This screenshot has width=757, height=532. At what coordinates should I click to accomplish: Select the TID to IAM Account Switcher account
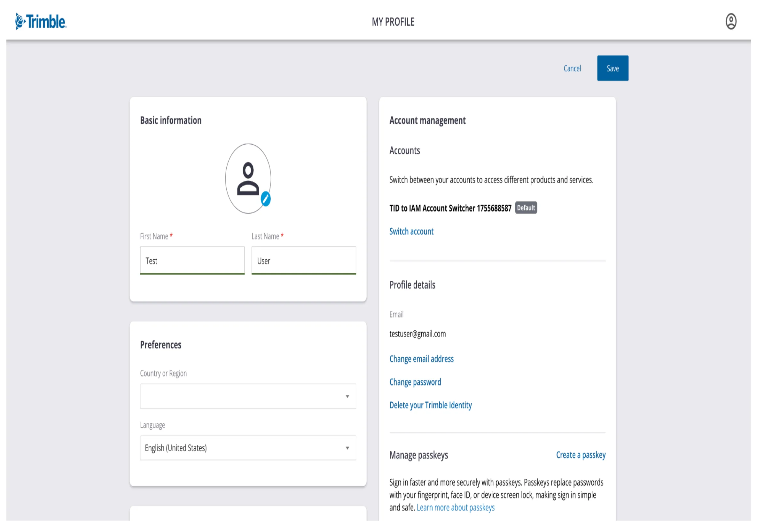coord(450,208)
